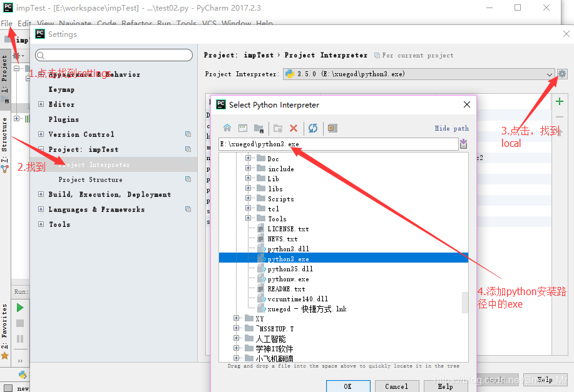
Task: Close the Select Python Interpreter dialog
Action: click(x=467, y=104)
